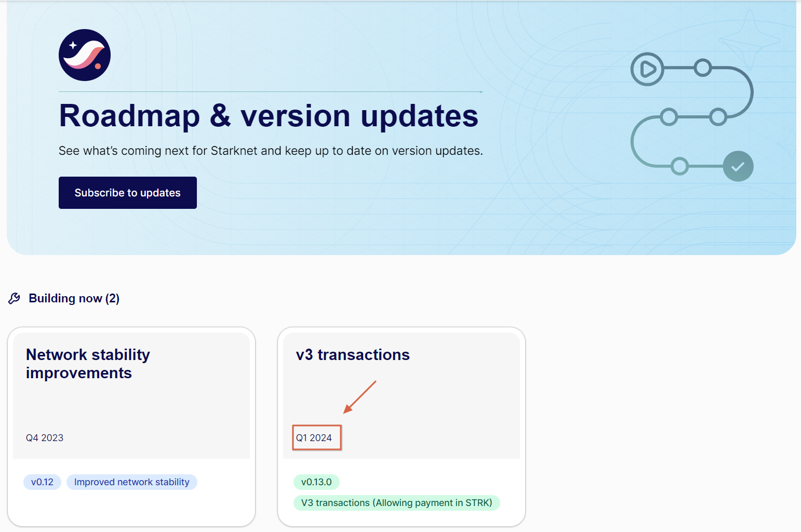
Task: Select the V3 transactions (Allowing payment in STRK) tag
Action: (397, 503)
